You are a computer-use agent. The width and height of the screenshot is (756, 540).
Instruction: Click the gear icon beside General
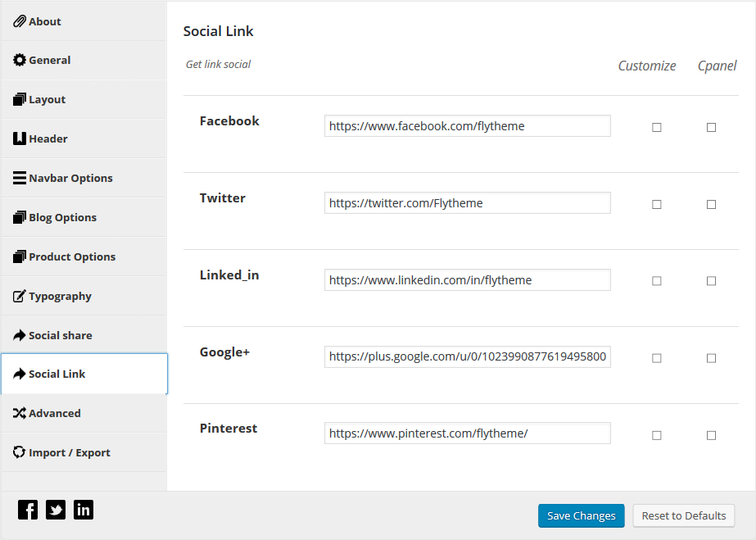coord(20,60)
